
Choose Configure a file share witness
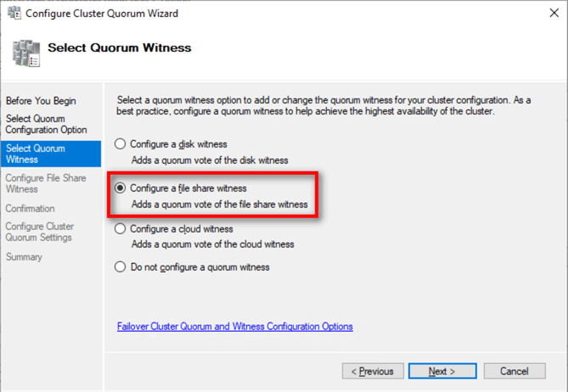pos(121,188)
